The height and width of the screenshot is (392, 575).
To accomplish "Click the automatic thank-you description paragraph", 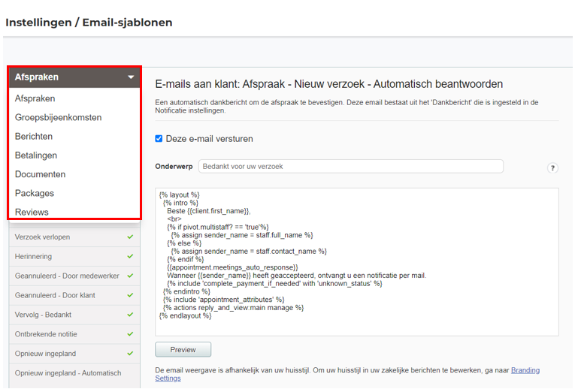I will point(347,106).
